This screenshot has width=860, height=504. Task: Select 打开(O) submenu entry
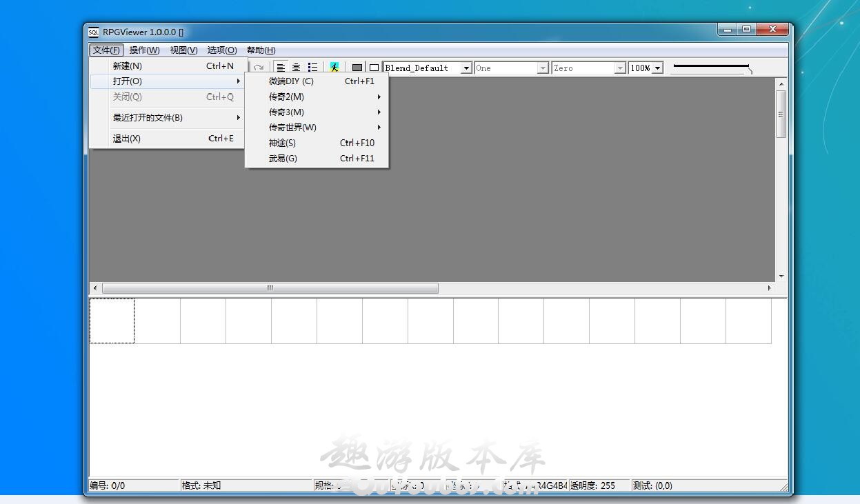pyautogui.click(x=168, y=81)
